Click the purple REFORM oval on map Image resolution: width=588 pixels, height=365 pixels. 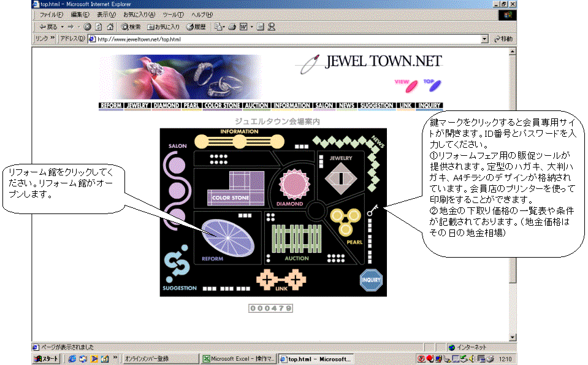coord(227,237)
